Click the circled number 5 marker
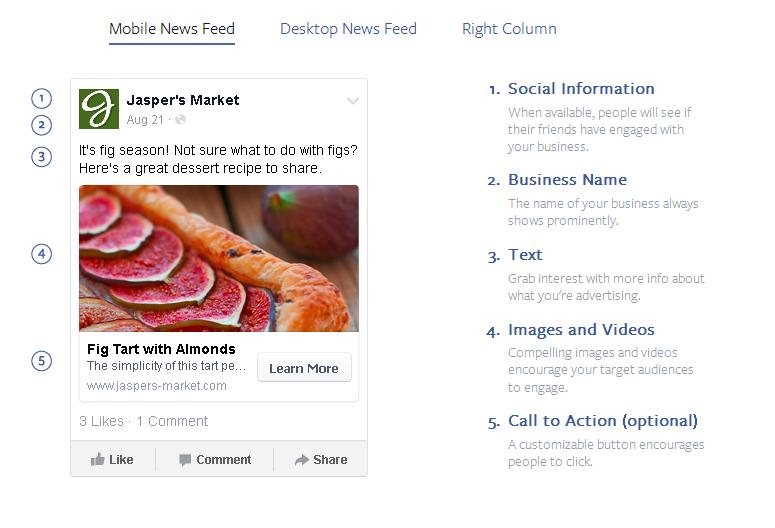 pyautogui.click(x=41, y=361)
